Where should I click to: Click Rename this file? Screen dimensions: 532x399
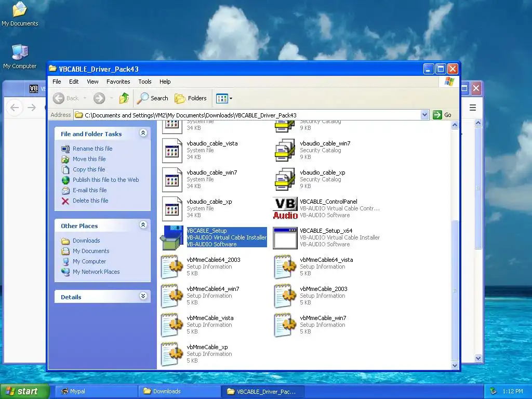tap(92, 149)
